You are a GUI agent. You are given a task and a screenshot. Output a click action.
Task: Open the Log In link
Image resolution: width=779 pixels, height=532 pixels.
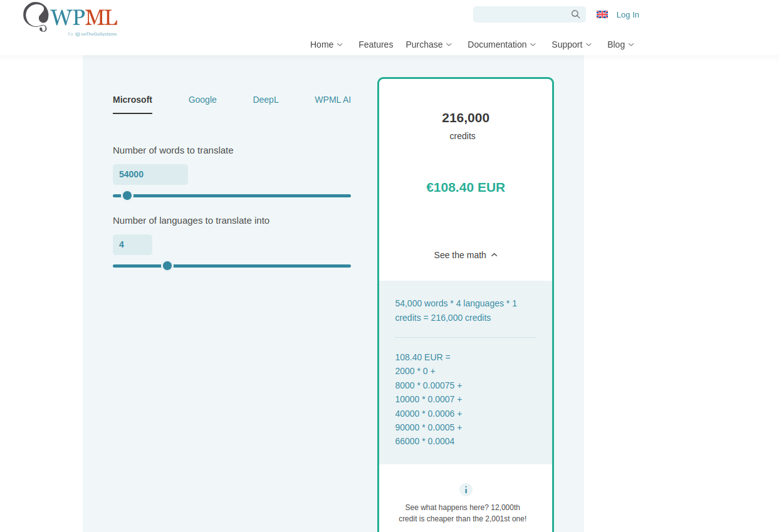627,14
